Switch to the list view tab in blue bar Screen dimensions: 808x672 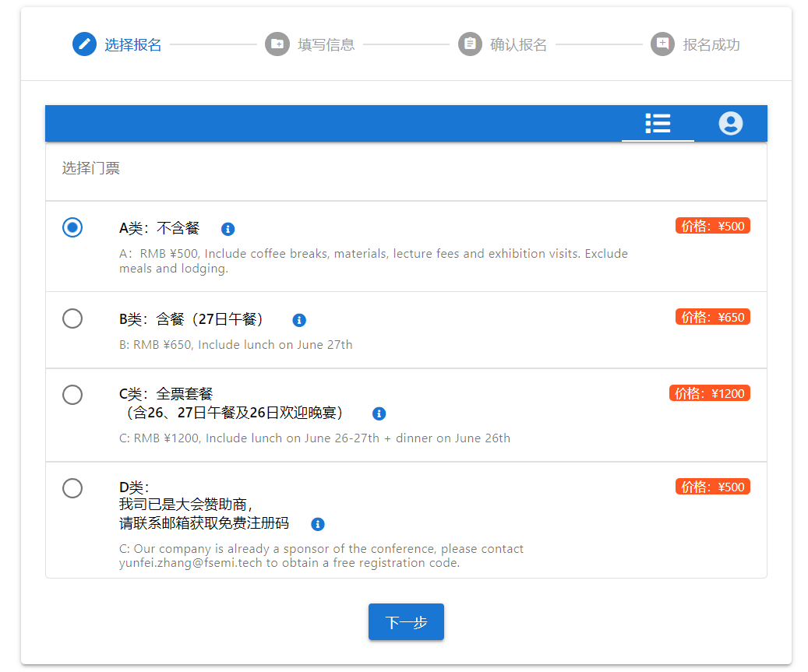click(x=658, y=123)
